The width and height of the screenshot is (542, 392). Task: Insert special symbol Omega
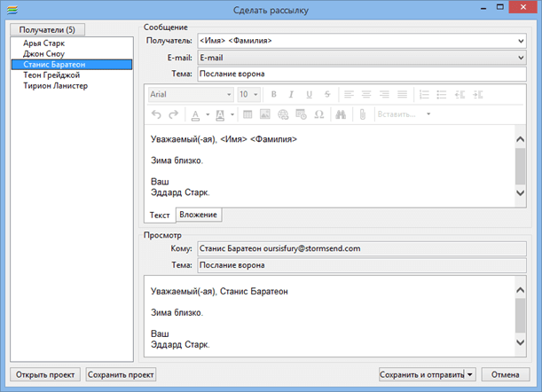click(x=319, y=114)
